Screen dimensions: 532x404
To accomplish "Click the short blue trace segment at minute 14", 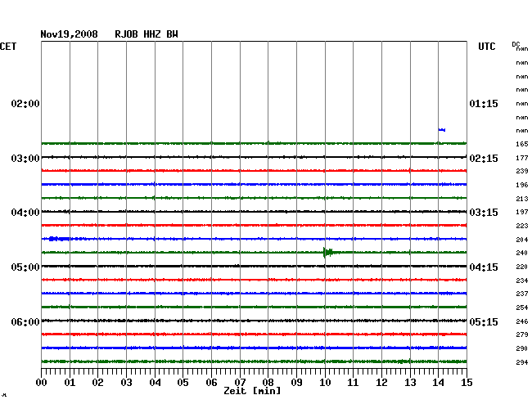I will point(442,130).
